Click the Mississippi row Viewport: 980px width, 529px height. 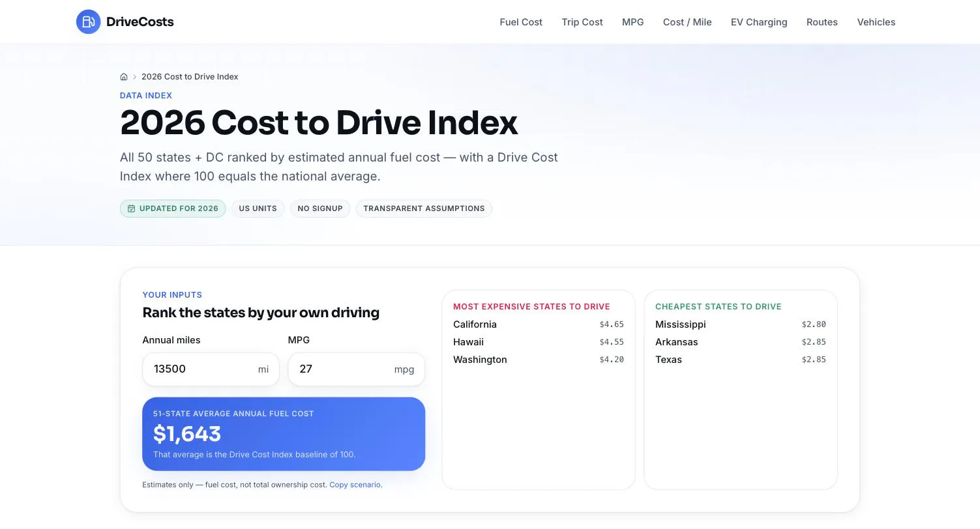point(741,324)
